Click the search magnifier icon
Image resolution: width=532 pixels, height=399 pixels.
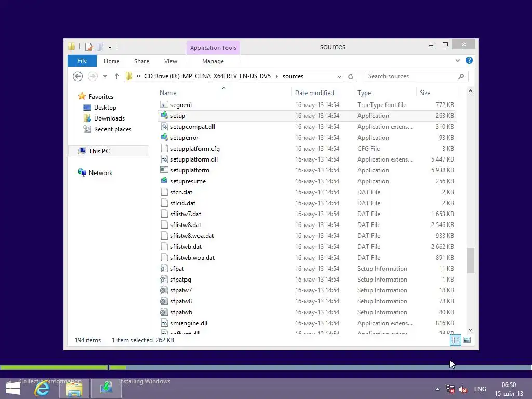(461, 76)
